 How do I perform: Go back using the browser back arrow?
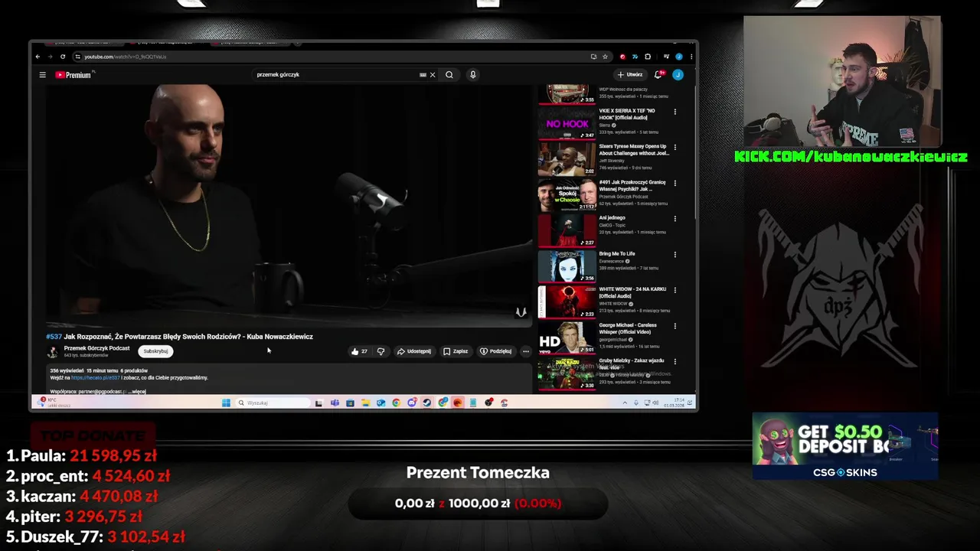38,57
